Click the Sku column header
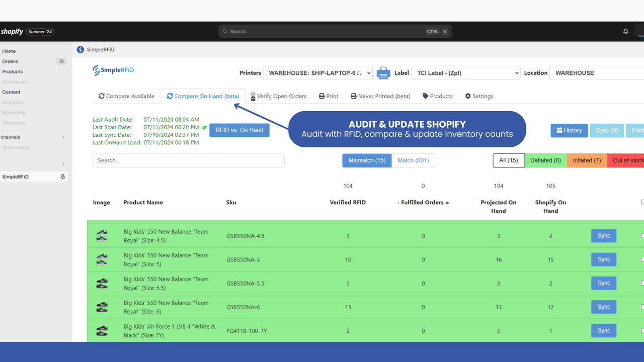Screen dimensions: 644x362 231,203
